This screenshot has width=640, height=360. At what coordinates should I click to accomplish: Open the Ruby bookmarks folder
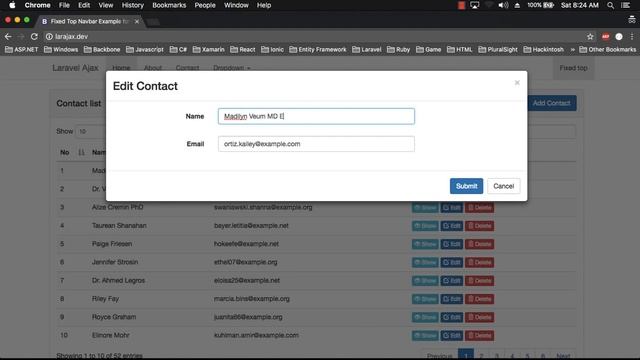[x=398, y=49]
